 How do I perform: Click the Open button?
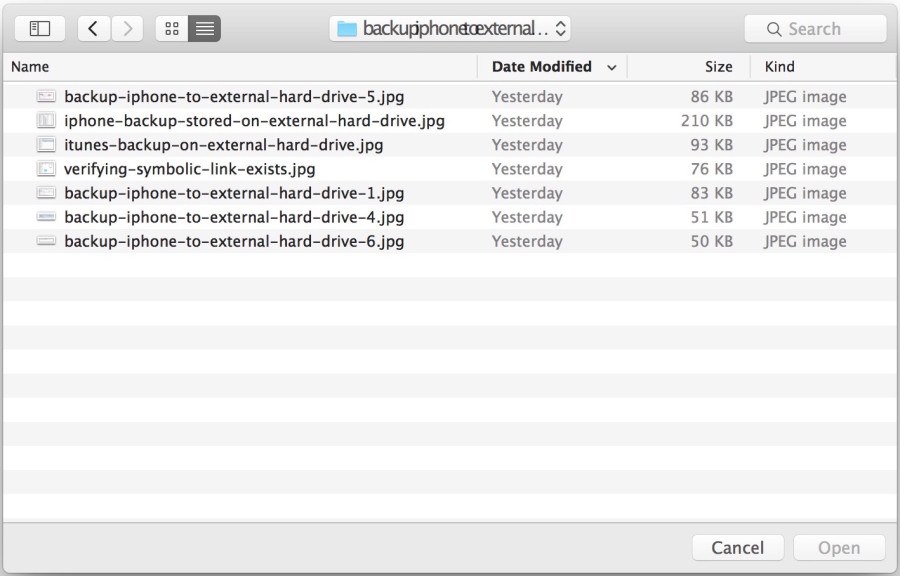[839, 547]
